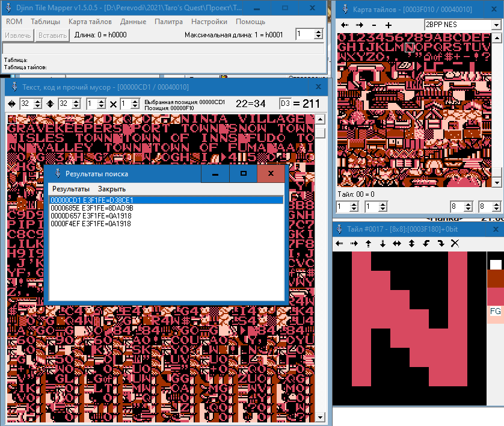Rotate tile counter-clockwise
Screen dimensions: 504x426
pos(426,243)
